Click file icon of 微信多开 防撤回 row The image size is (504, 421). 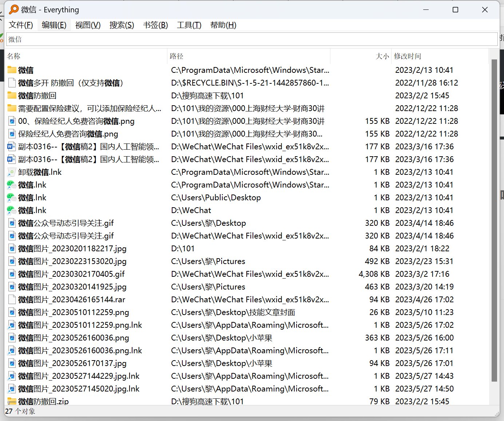coord(12,83)
